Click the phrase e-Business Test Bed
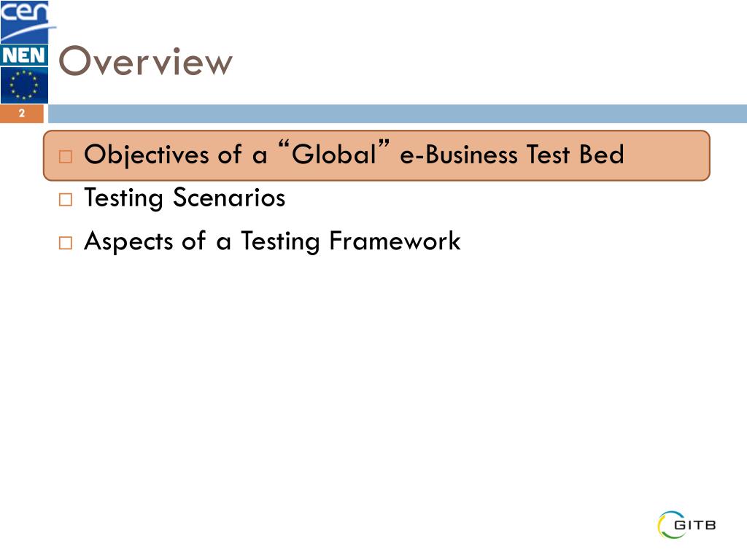 coord(511,155)
